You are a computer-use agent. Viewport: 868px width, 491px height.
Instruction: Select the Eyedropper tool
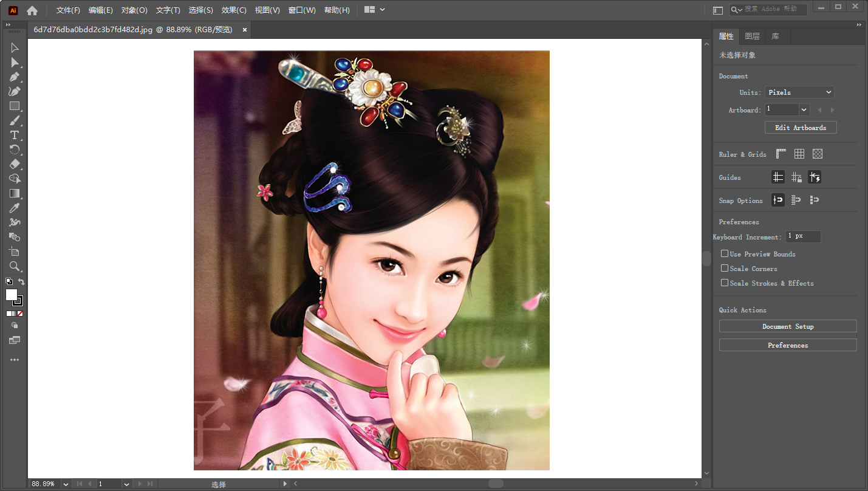pos(15,208)
